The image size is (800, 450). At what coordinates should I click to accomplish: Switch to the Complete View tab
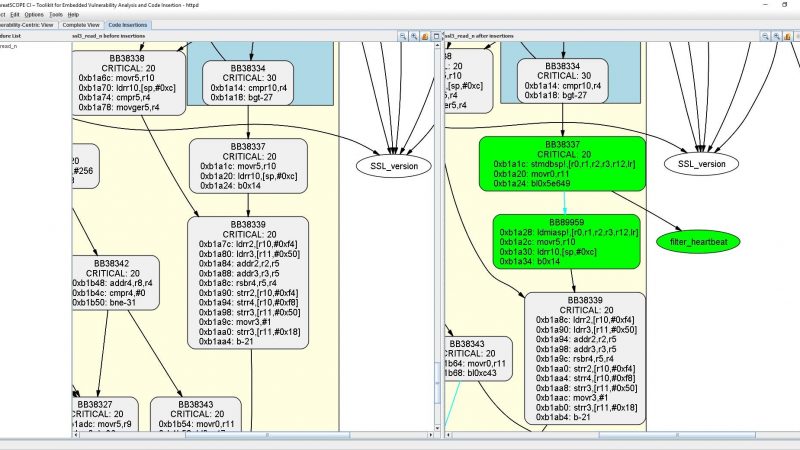coord(80,25)
